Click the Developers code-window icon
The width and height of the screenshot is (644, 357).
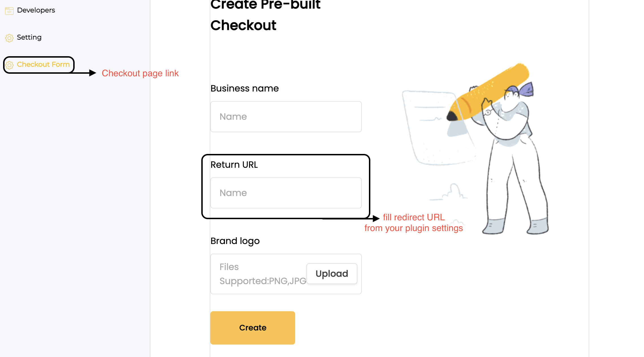point(9,11)
